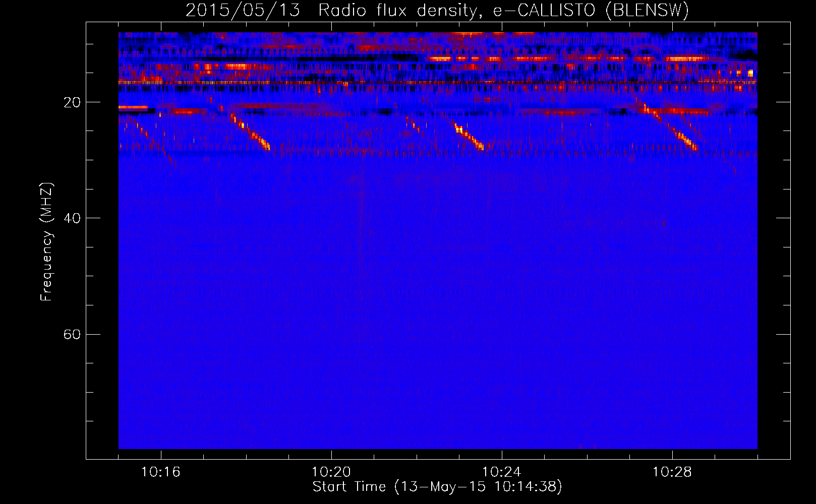Click the 40 MHz frequency tick label
The width and height of the screenshot is (816, 504).
[x=72, y=218]
